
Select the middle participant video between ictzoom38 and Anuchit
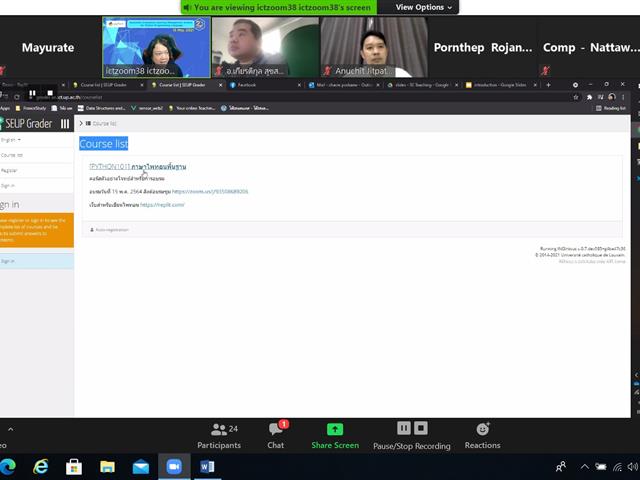[265, 47]
